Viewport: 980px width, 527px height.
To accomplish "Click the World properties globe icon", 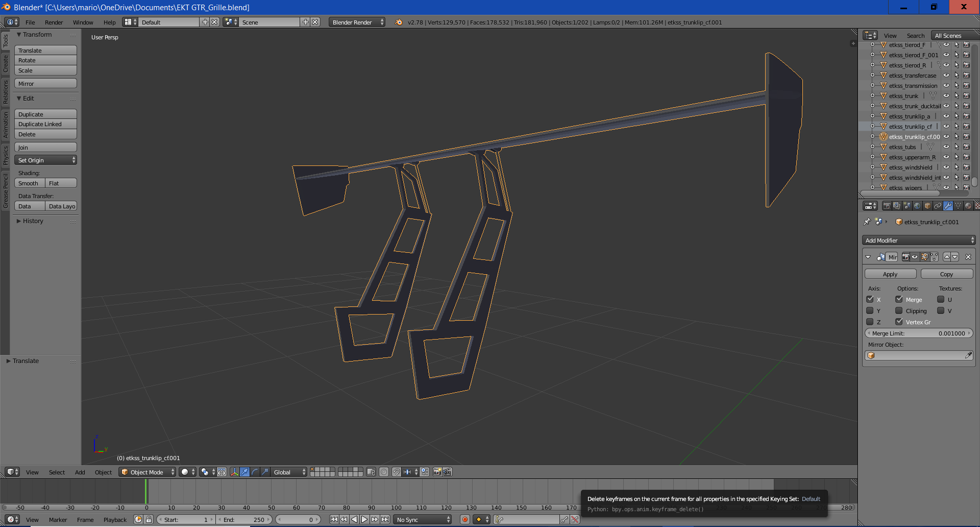I will [x=917, y=206].
